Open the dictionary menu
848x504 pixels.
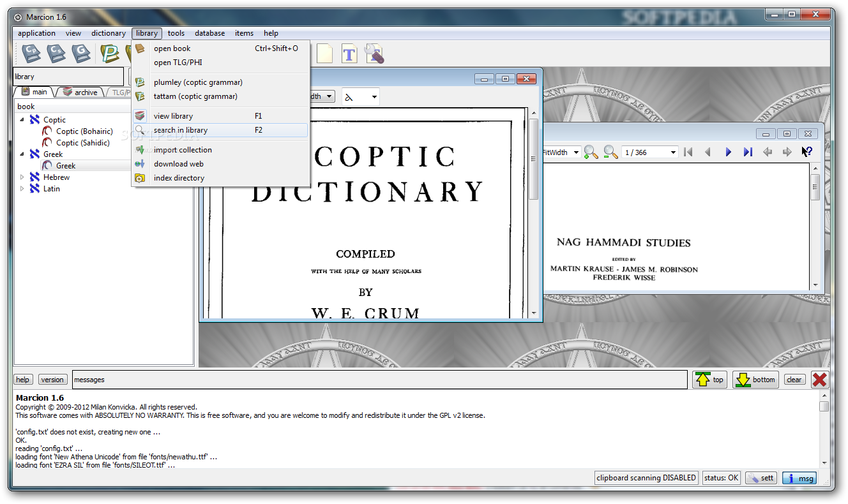point(109,33)
